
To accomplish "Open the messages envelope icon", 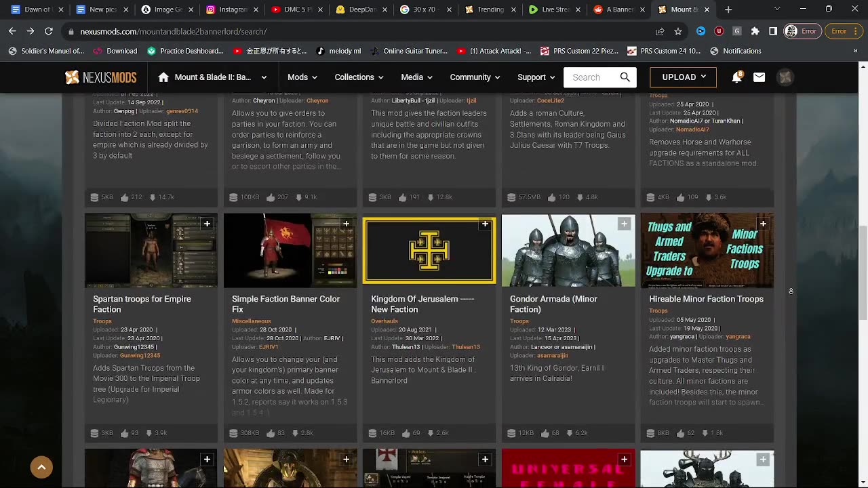I will (759, 77).
